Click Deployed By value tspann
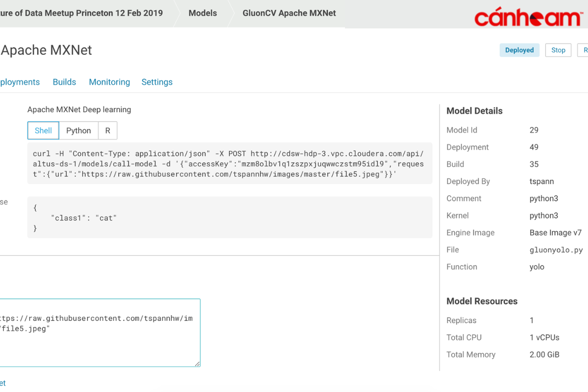 541,181
